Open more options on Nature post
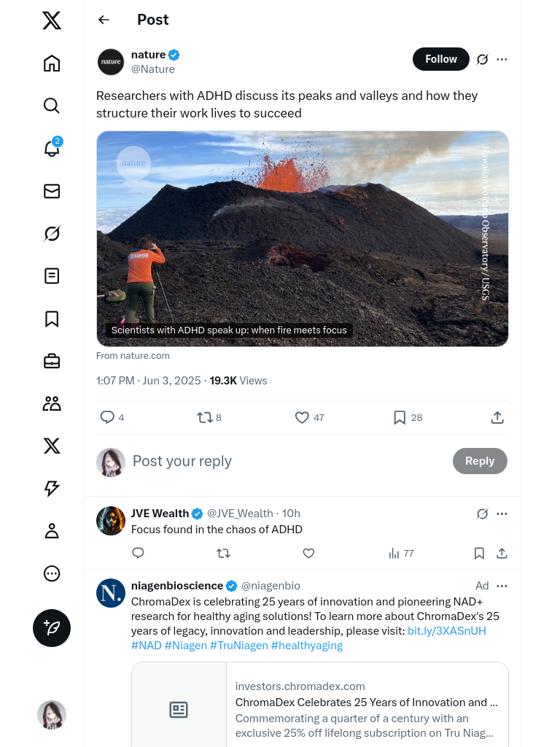 point(502,59)
